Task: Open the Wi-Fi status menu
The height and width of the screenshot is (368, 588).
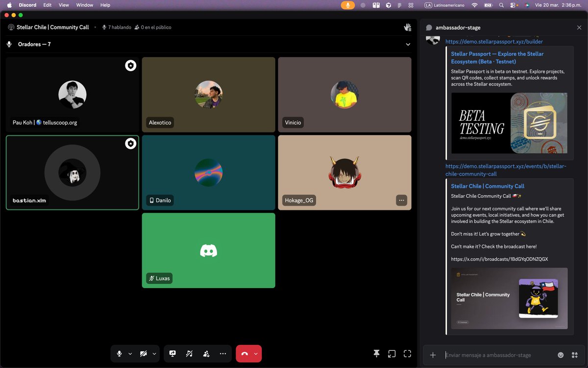Action: click(x=474, y=5)
